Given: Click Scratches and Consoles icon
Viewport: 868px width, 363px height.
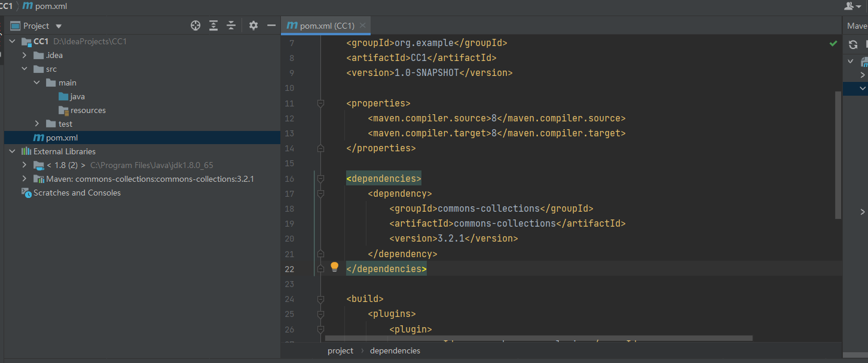Looking at the screenshot, I should [26, 193].
